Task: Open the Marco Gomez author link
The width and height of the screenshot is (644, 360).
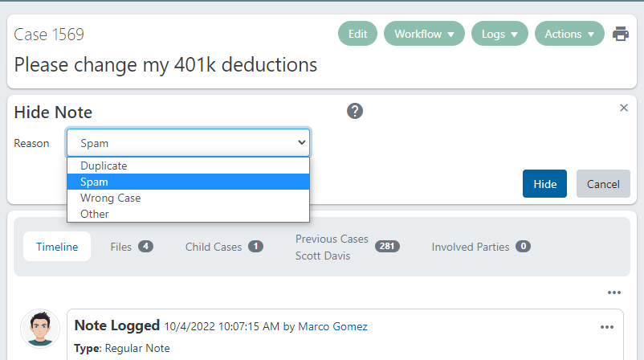Action: [x=332, y=326]
